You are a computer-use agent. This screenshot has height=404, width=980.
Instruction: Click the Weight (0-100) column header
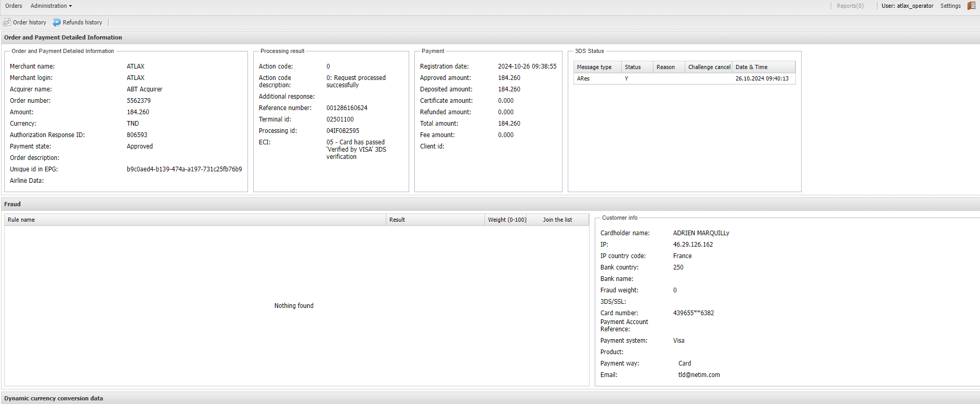(506, 220)
